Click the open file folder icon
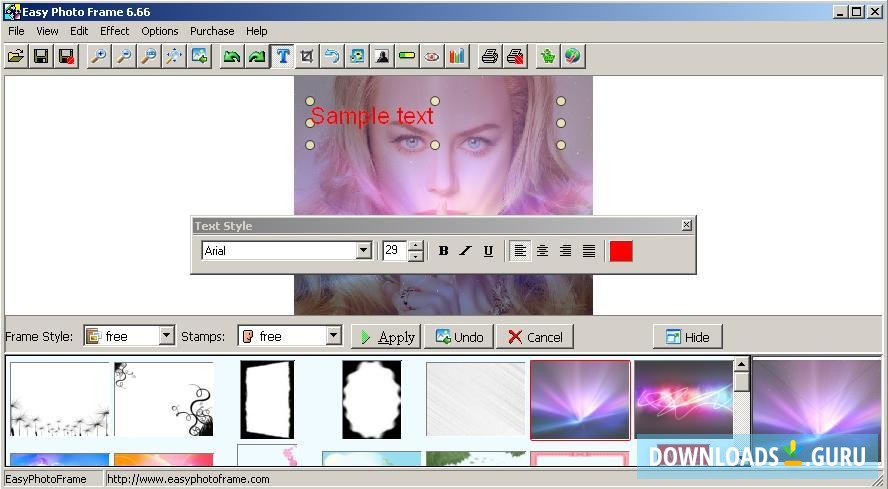 [x=16, y=56]
